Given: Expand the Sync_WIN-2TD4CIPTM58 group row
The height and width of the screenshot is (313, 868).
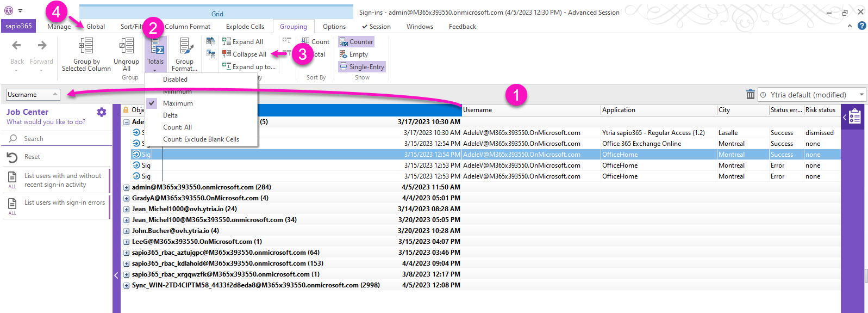Looking at the screenshot, I should tap(127, 285).
